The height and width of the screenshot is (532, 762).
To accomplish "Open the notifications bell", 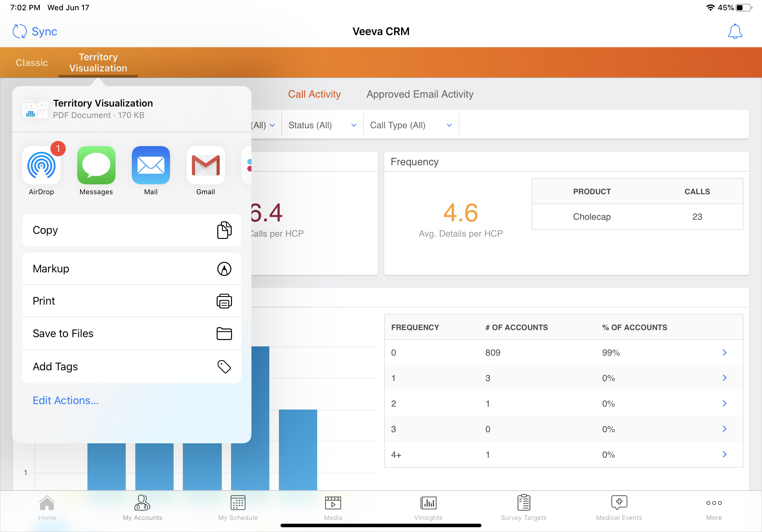I will (735, 31).
